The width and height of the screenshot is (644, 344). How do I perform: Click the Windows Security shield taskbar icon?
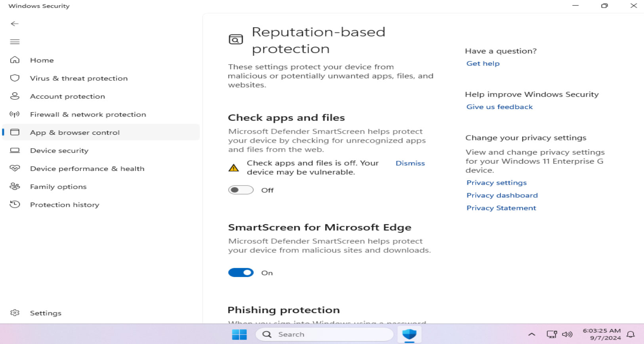coord(409,334)
